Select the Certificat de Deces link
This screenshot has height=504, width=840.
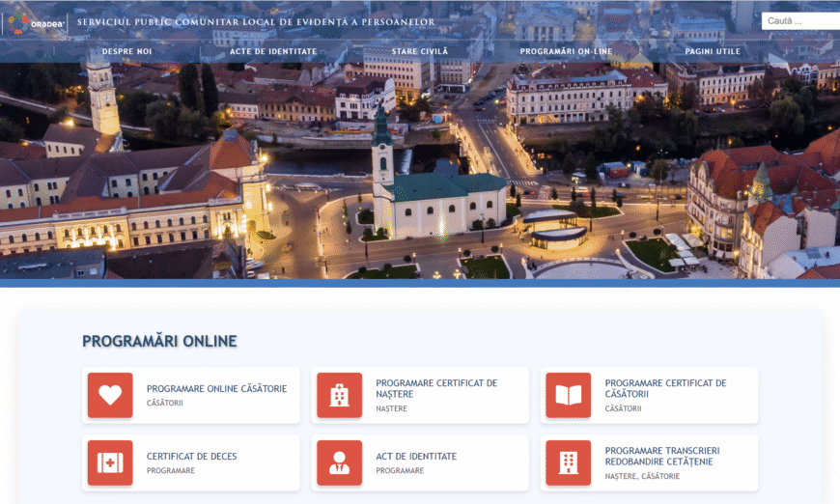[191, 457]
